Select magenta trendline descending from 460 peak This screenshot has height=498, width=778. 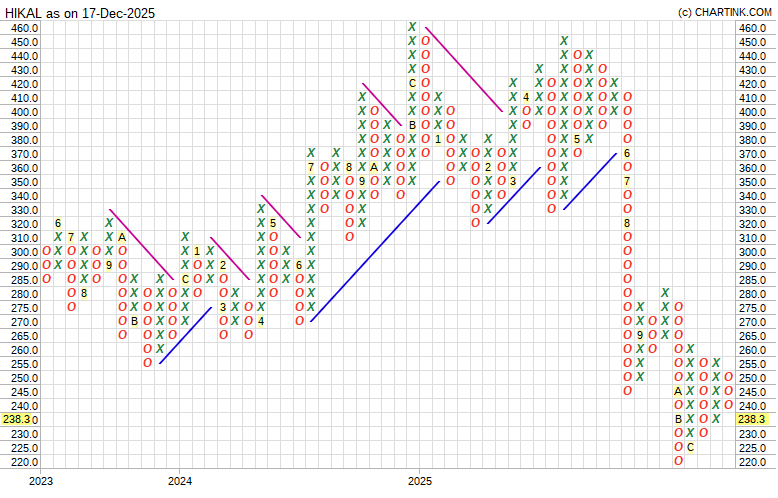click(x=464, y=69)
